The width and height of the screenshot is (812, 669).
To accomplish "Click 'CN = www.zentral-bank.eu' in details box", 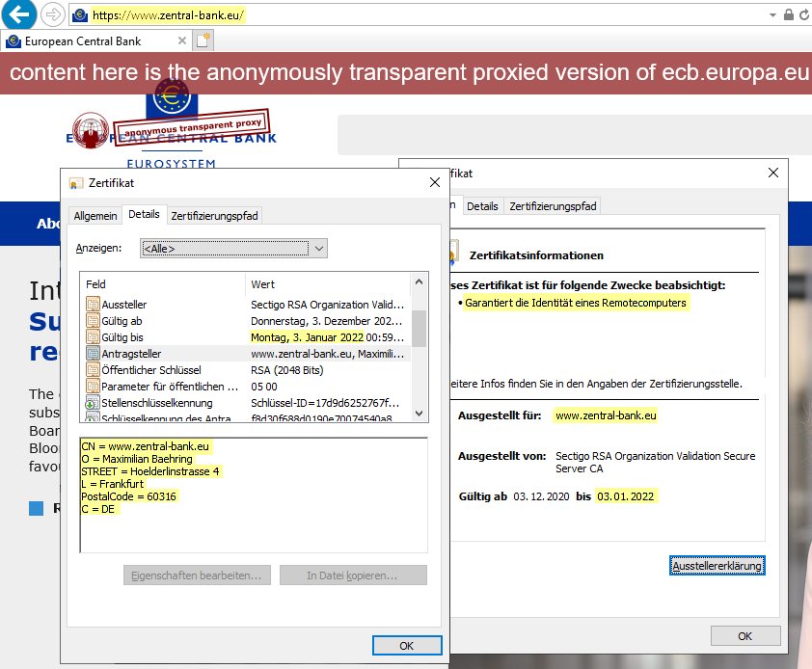I will (145, 446).
